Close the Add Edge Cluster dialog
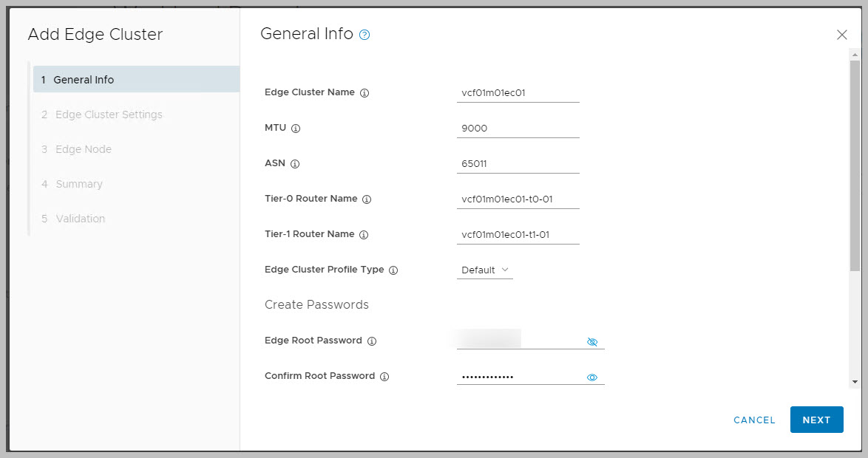The width and height of the screenshot is (868, 458). coord(841,35)
